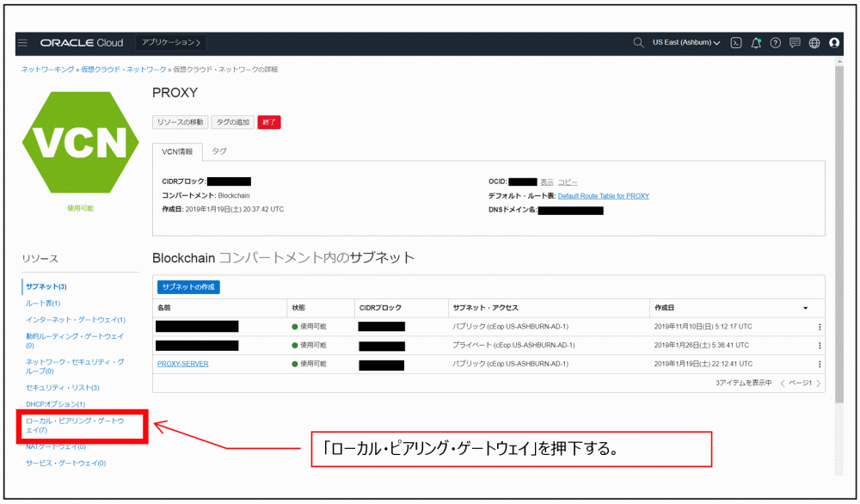Click the red 終了 button
The image size is (860, 504).
pyautogui.click(x=268, y=122)
